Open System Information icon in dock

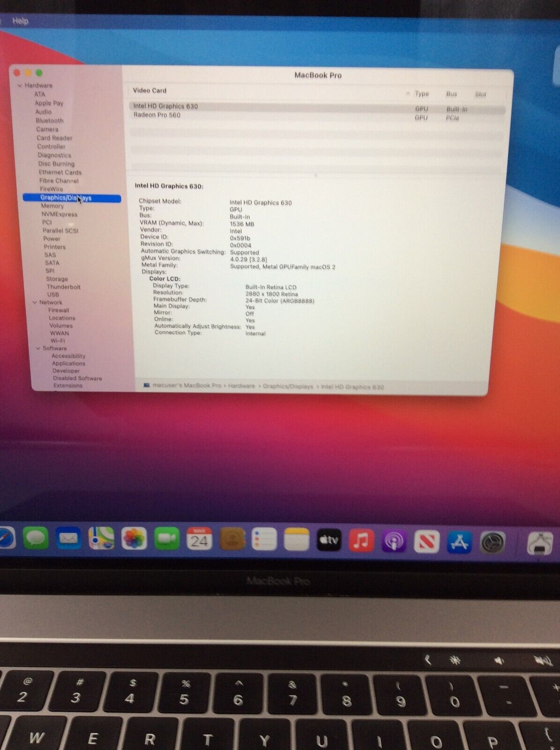pos(540,544)
